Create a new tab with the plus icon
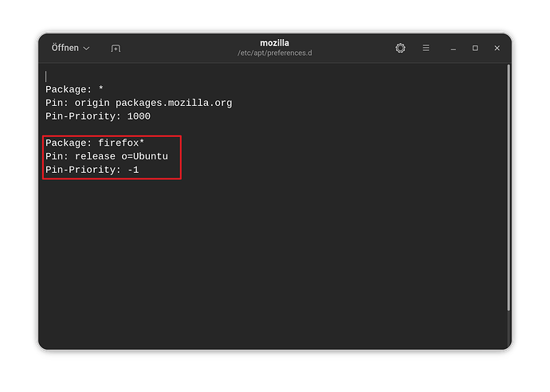Screen dimensions: 550x392 pos(116,49)
